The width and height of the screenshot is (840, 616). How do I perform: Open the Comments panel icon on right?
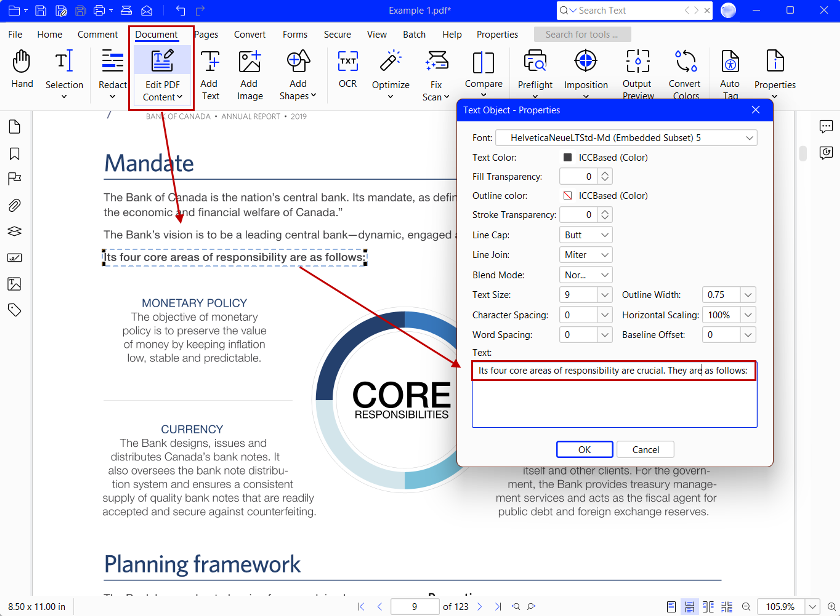click(x=826, y=127)
